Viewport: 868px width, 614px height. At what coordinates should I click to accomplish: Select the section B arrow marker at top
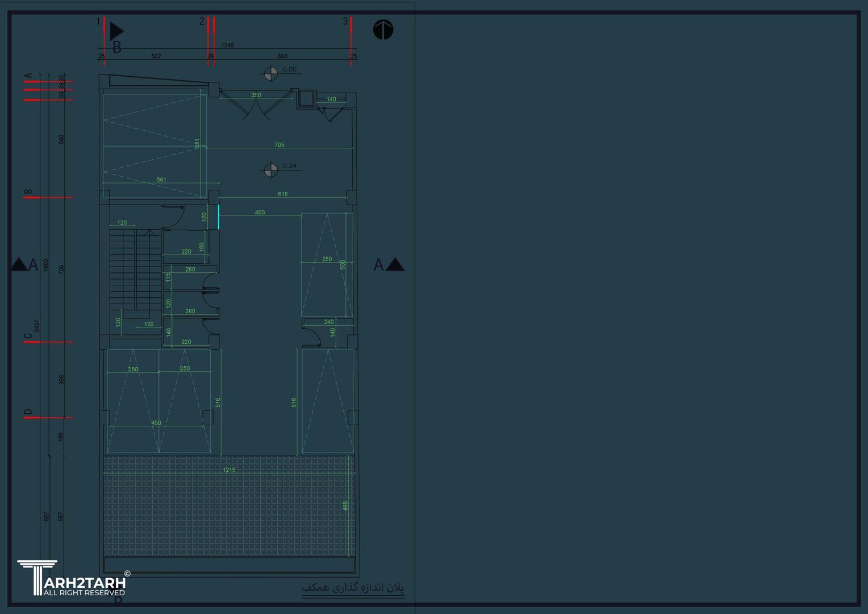tap(116, 31)
